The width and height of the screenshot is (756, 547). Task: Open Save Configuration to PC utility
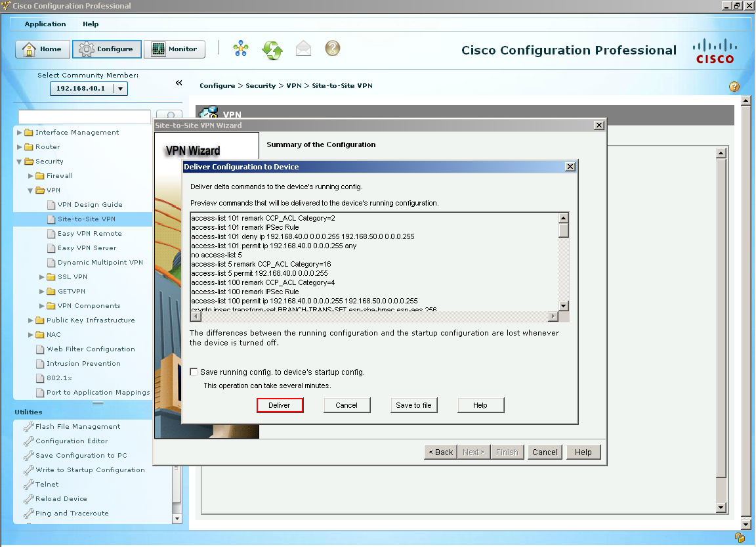(81, 455)
